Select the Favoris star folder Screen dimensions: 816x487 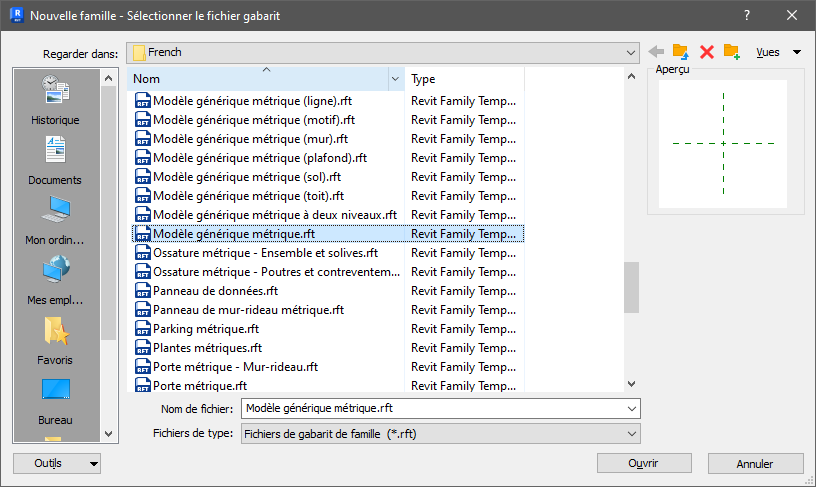point(55,340)
